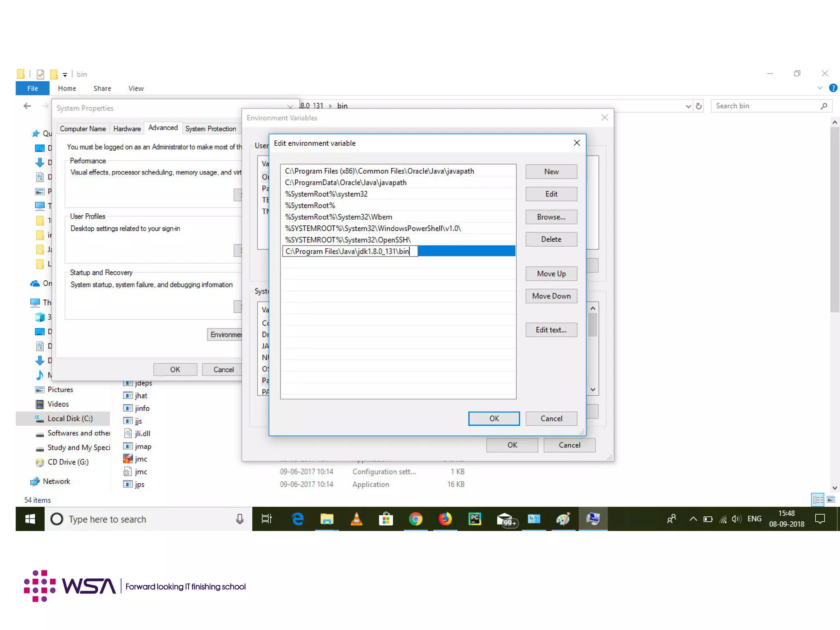Click the Move Up button
The image size is (840, 630).
pos(551,274)
